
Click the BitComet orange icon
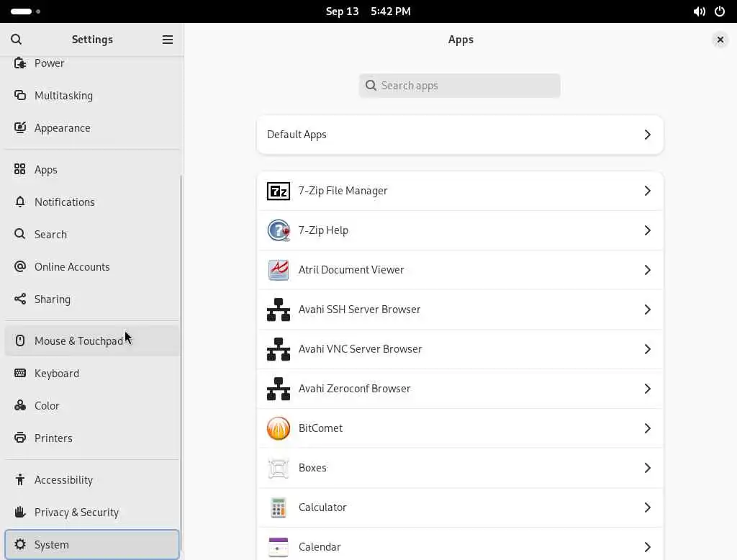pos(279,428)
